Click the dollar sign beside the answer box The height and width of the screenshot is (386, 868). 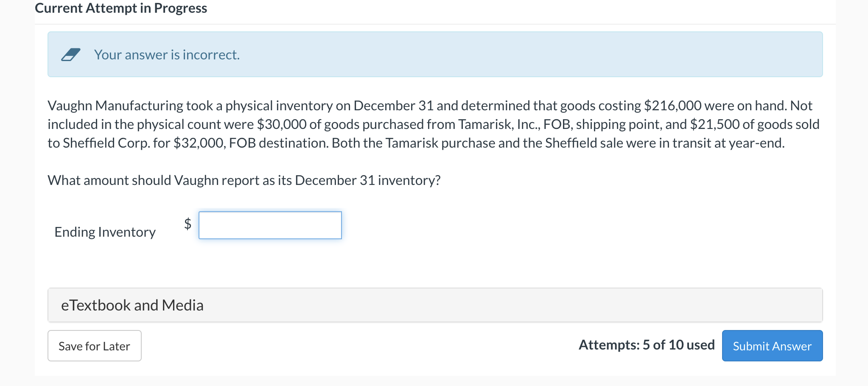[x=188, y=223]
